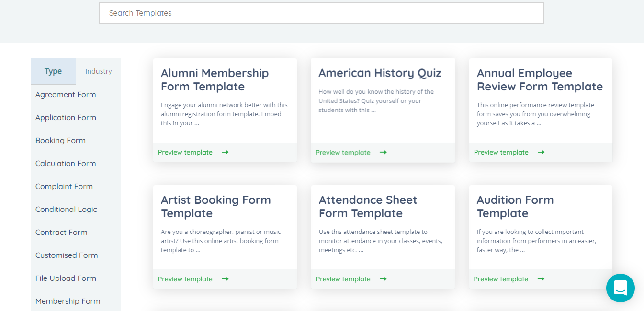This screenshot has width=644, height=311.
Task: Pick Conditional Logic from the sidebar
Action: (x=66, y=210)
